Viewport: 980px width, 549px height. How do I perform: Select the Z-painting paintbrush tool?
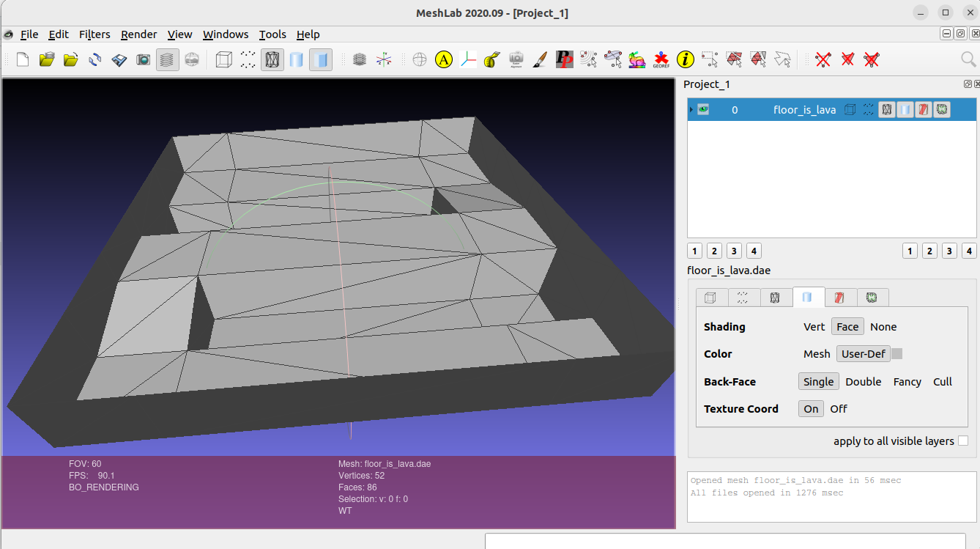(540, 59)
